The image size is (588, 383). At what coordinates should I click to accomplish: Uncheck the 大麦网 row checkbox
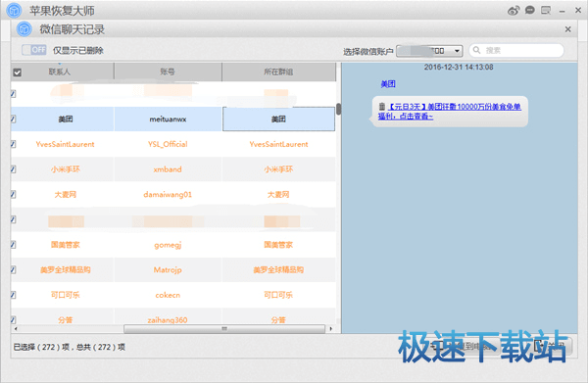point(13,194)
